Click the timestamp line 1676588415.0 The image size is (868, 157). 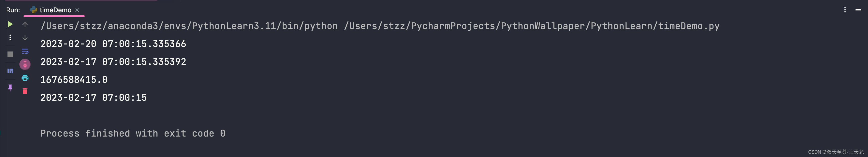tap(74, 79)
